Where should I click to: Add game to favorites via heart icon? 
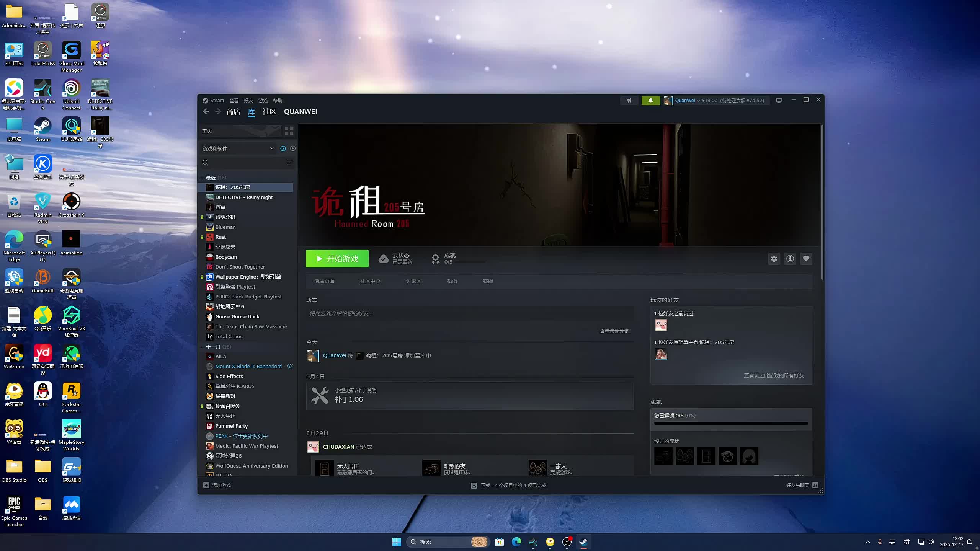tap(806, 259)
